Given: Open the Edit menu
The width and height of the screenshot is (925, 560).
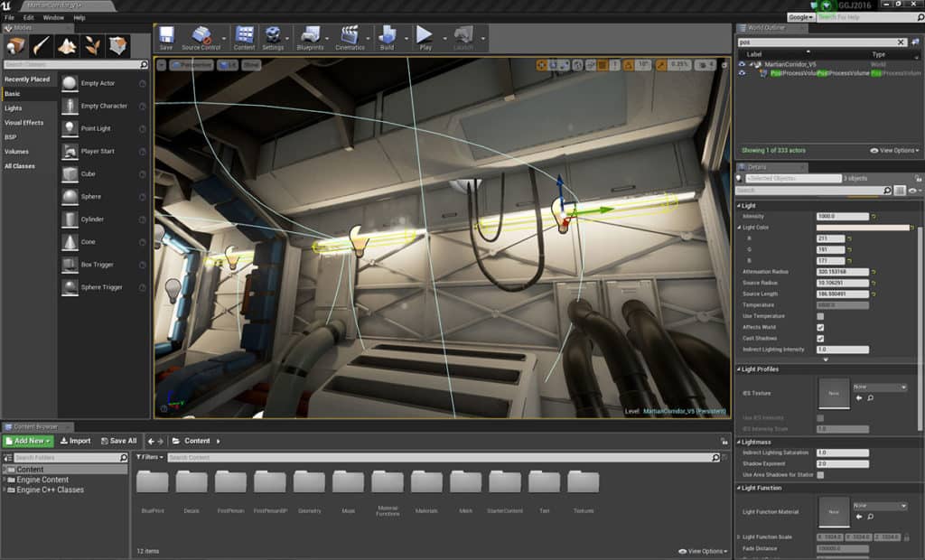Looking at the screenshot, I should coord(28,18).
